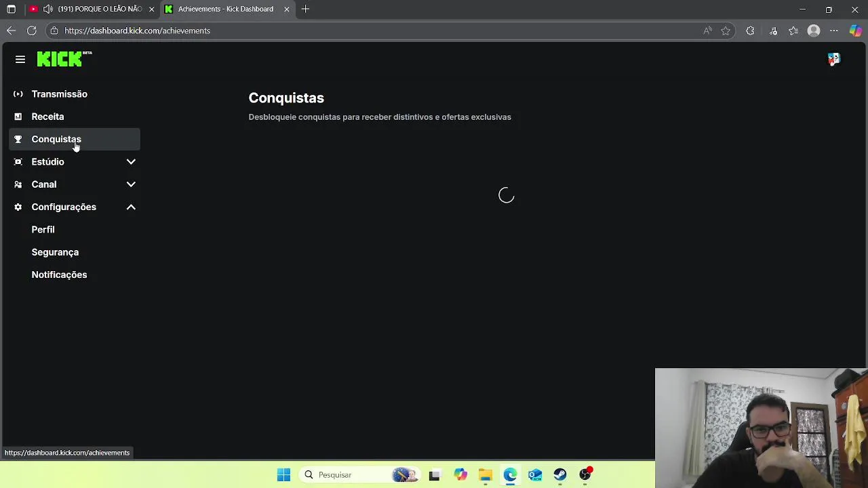Open Copilot sidebar icon

point(856,30)
